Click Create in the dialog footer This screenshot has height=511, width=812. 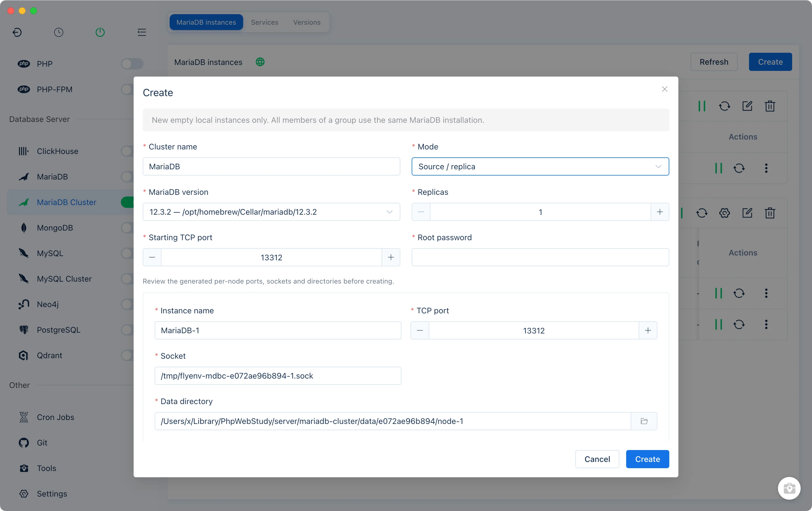[647, 459]
